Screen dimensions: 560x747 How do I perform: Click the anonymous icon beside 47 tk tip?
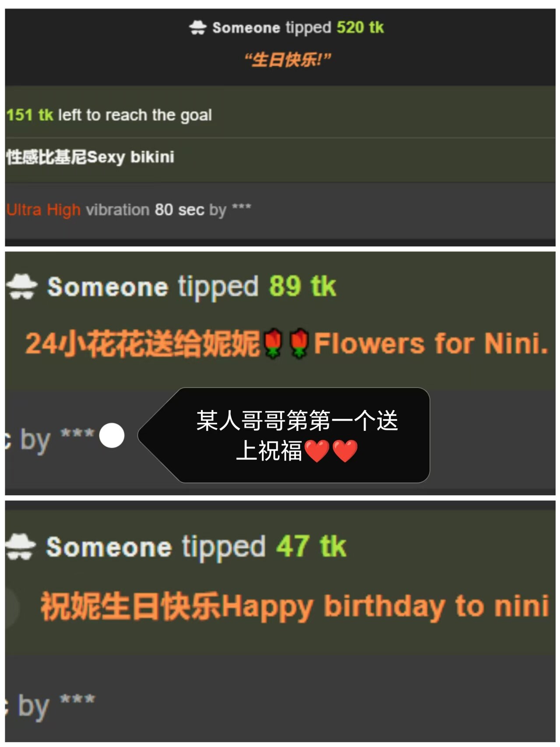click(20, 546)
